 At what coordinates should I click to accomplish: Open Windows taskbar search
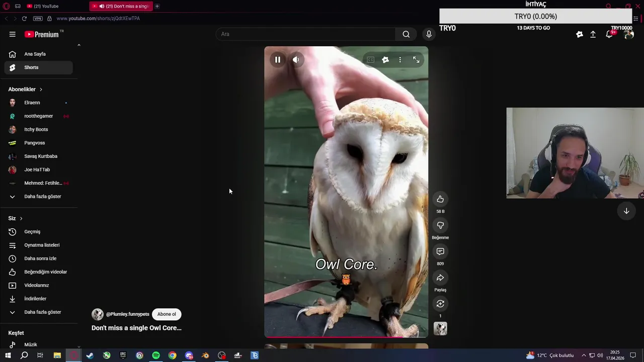24,355
